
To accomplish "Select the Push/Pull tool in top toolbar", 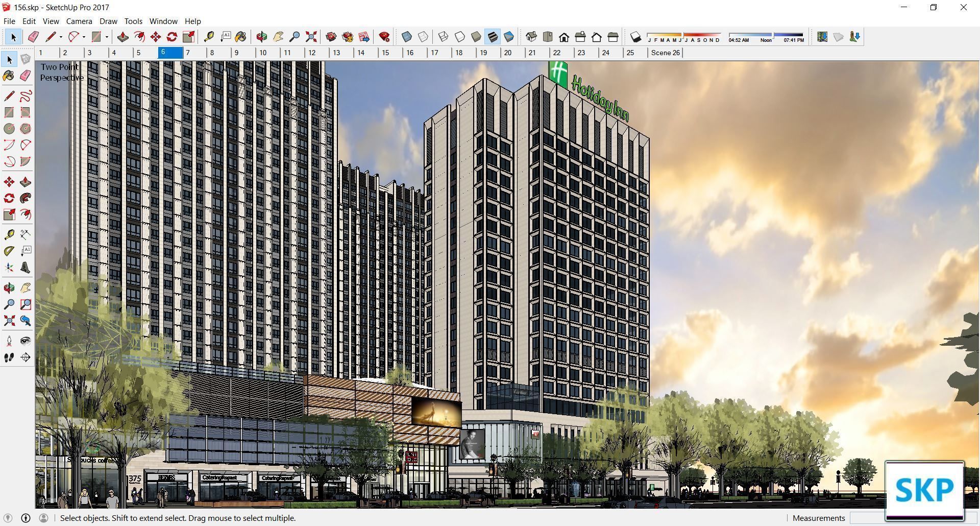I will 122,37.
